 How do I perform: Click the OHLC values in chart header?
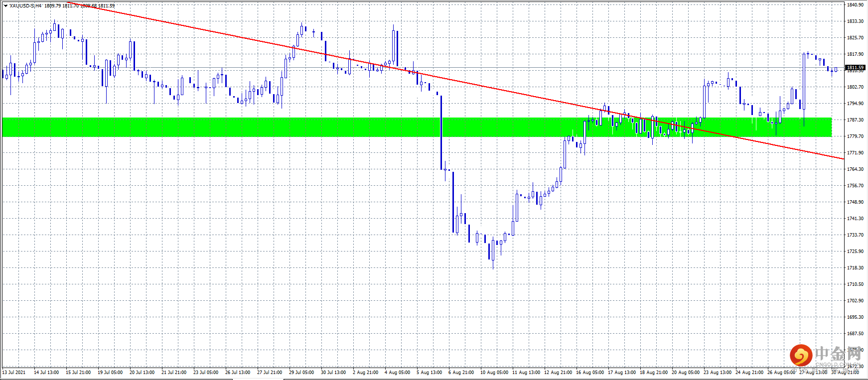79,6
